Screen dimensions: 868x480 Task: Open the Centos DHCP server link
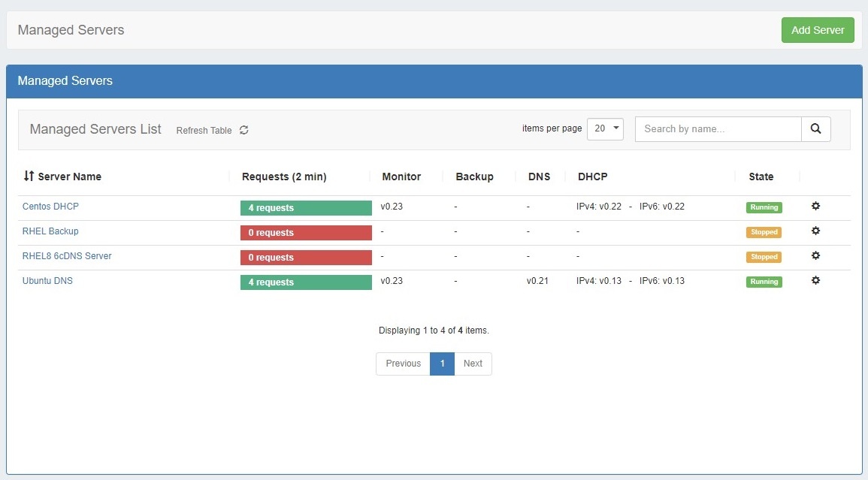click(x=50, y=207)
